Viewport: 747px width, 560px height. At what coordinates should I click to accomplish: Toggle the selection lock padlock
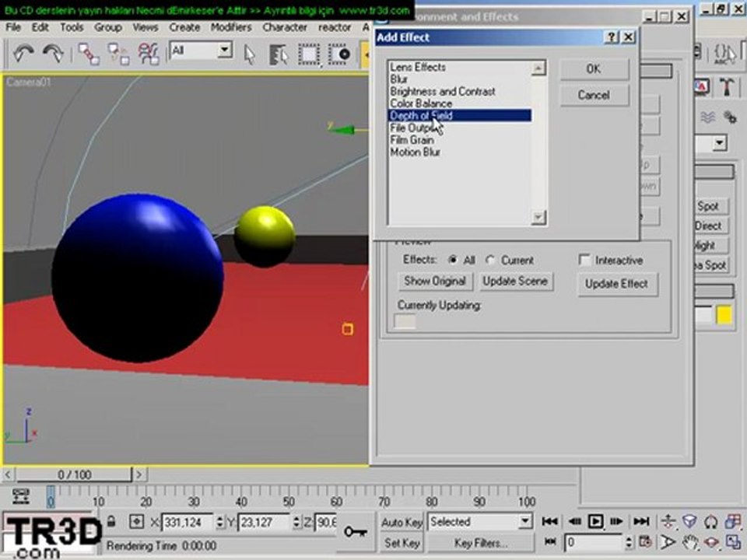click(111, 521)
